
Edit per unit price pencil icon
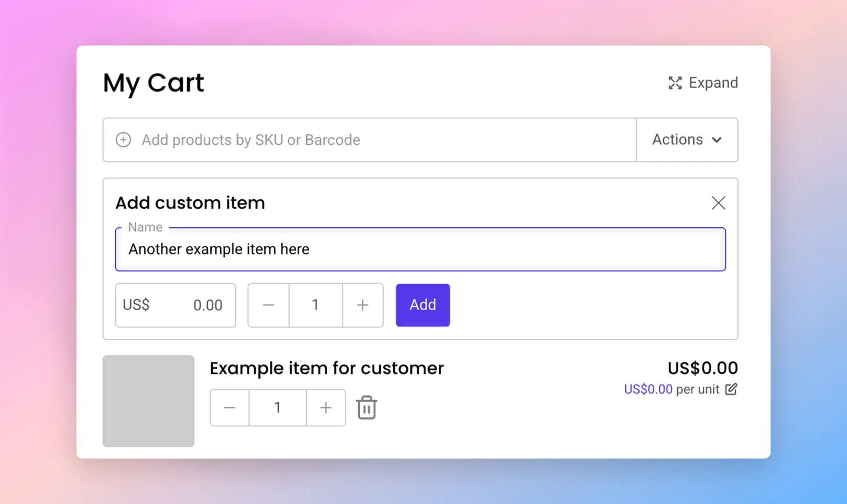pos(731,389)
